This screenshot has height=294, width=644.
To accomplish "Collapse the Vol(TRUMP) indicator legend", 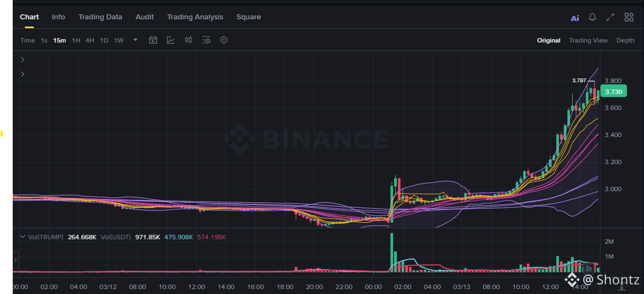I will click(x=23, y=237).
